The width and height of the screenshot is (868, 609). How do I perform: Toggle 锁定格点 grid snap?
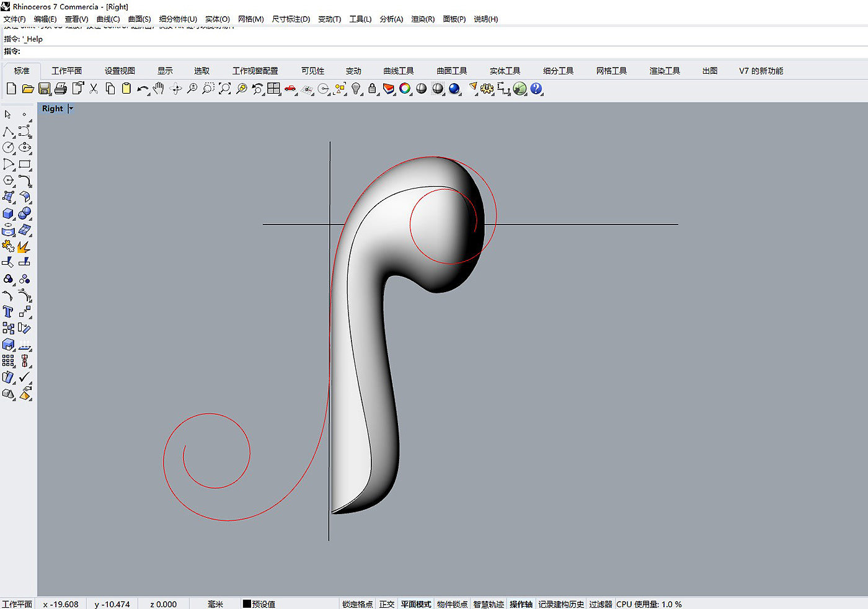pos(357,604)
